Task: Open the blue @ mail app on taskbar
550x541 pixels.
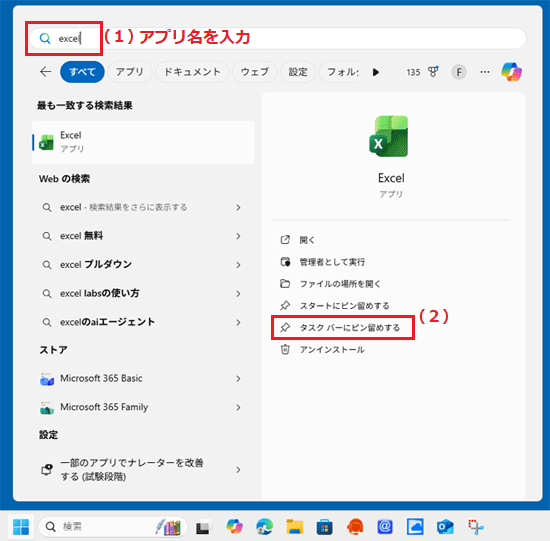Action: tap(385, 527)
